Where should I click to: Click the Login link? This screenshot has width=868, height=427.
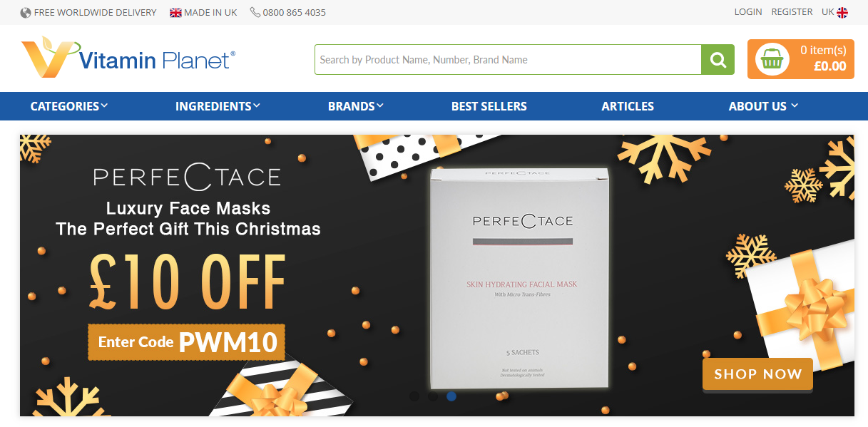(748, 12)
